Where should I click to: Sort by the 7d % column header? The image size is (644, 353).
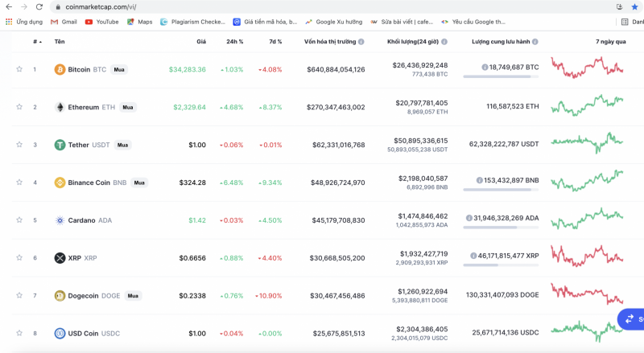274,42
